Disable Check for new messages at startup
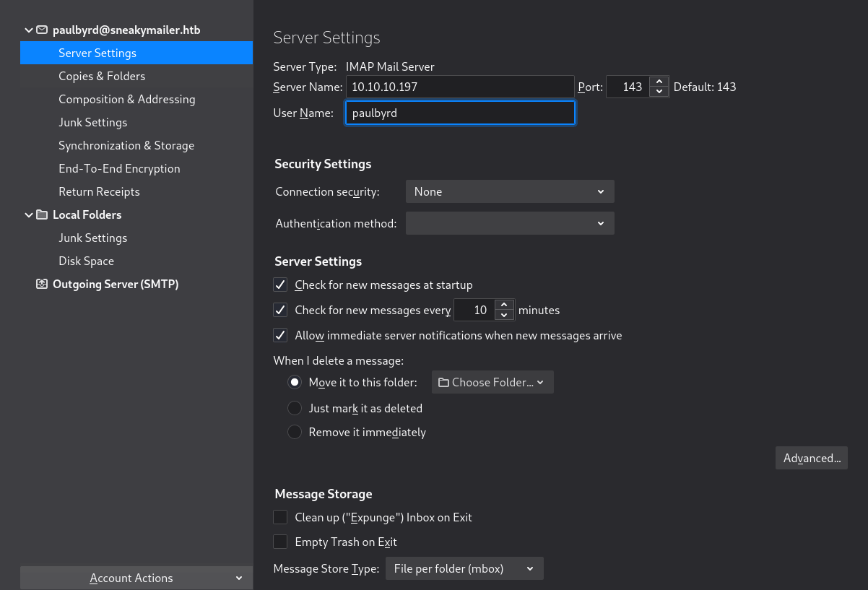 pyautogui.click(x=280, y=285)
